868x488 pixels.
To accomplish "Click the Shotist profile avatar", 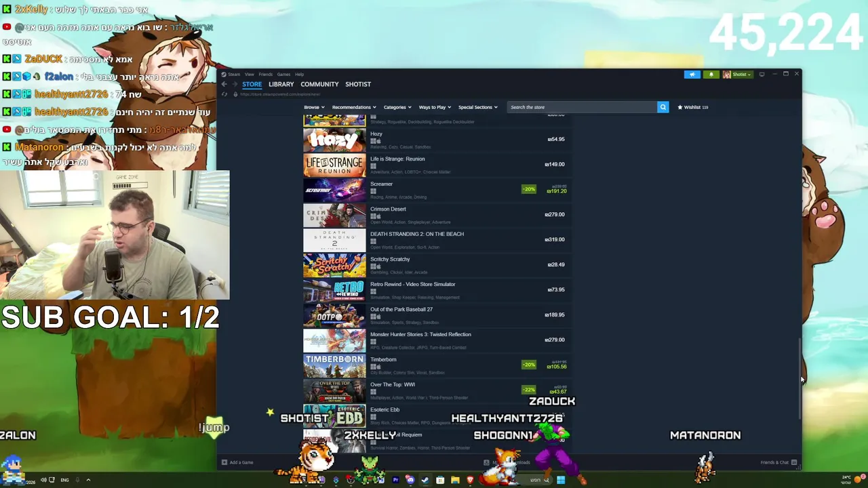I will tap(726, 75).
